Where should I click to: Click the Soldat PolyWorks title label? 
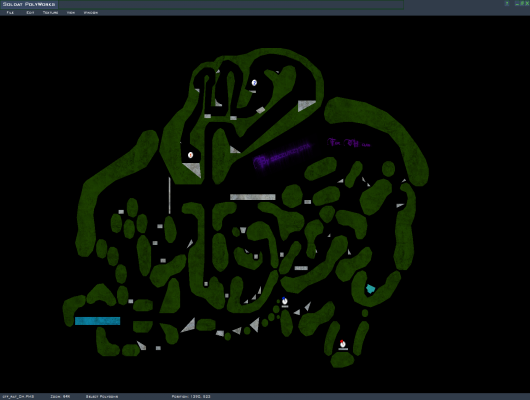tap(29, 4)
